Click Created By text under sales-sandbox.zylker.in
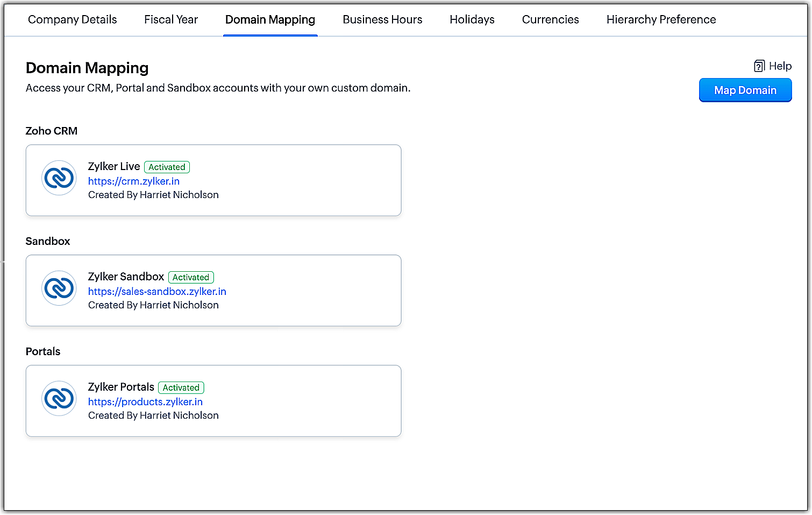812x515 pixels. tap(153, 305)
